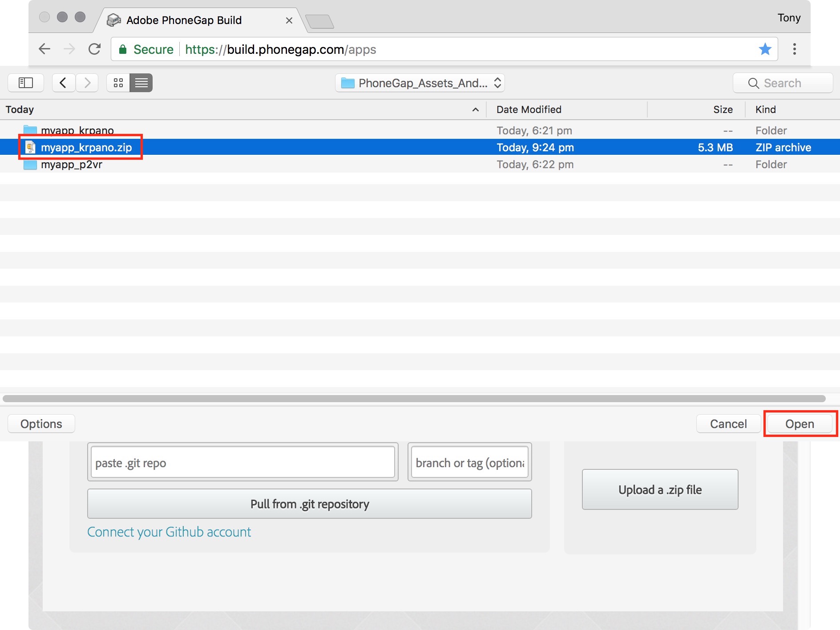Click the myapp_p2vr folder icon

point(30,165)
